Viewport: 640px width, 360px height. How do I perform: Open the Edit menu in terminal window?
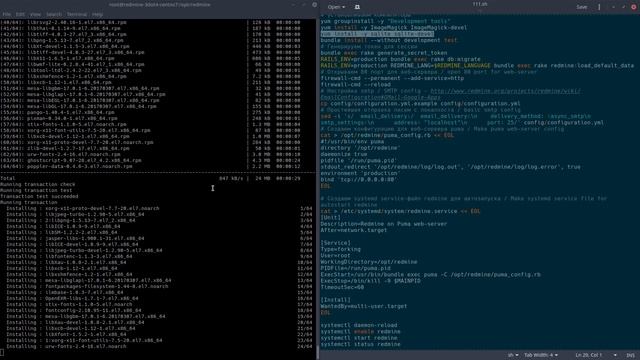point(20,14)
